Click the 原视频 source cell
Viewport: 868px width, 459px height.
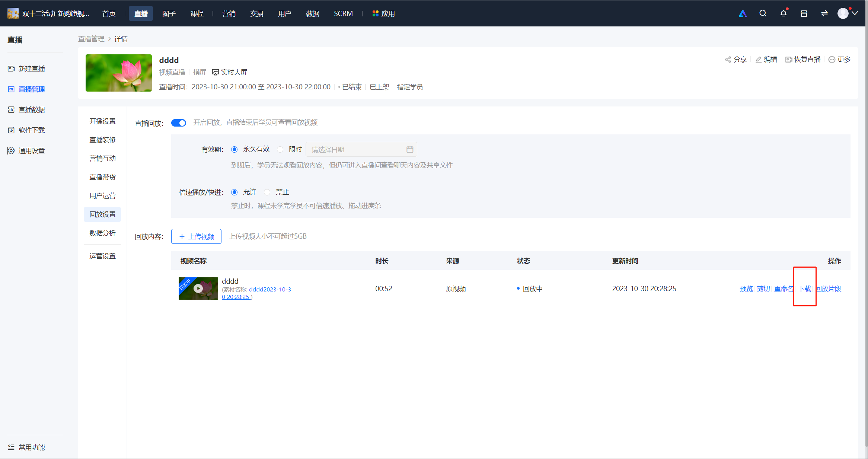pos(456,289)
